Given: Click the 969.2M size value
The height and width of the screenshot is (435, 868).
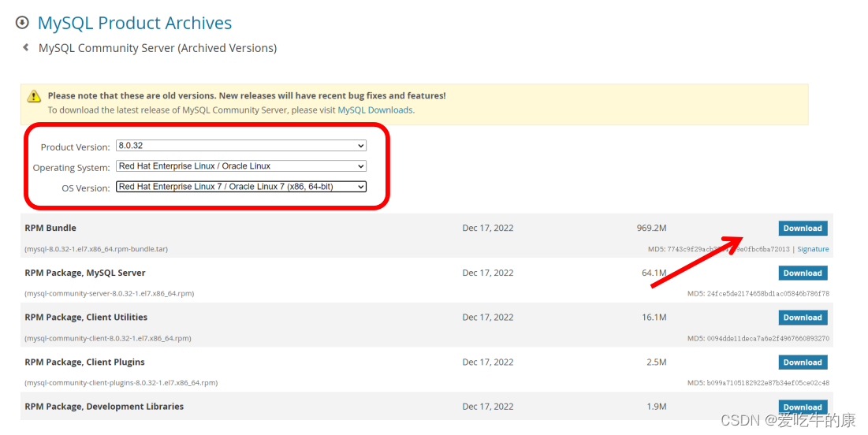Looking at the screenshot, I should pos(651,228).
